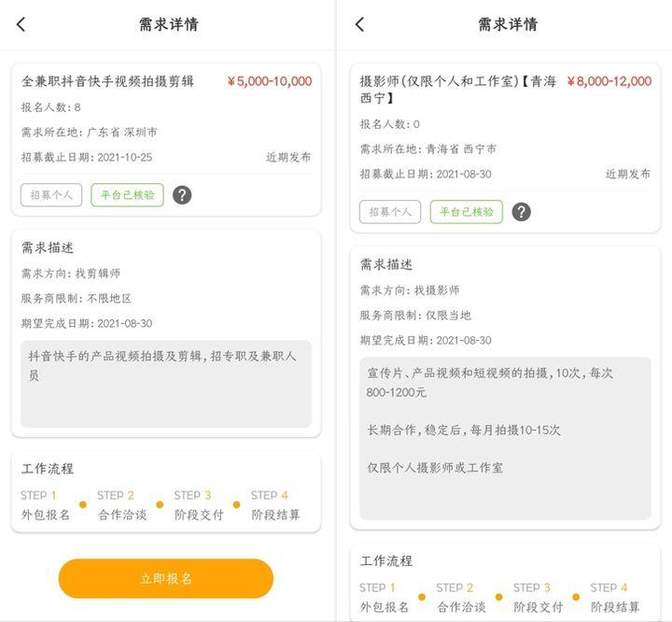Select 招募截止日期: 2021-08-30 in right card
The height and width of the screenshot is (622, 672).
(x=426, y=174)
